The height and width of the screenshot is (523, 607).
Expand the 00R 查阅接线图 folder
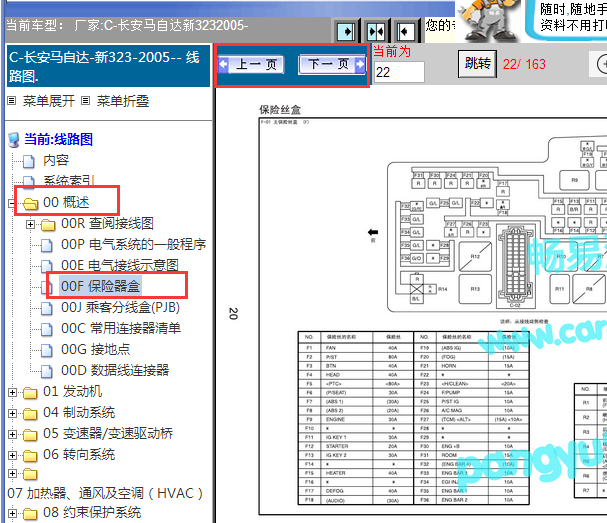point(30,224)
